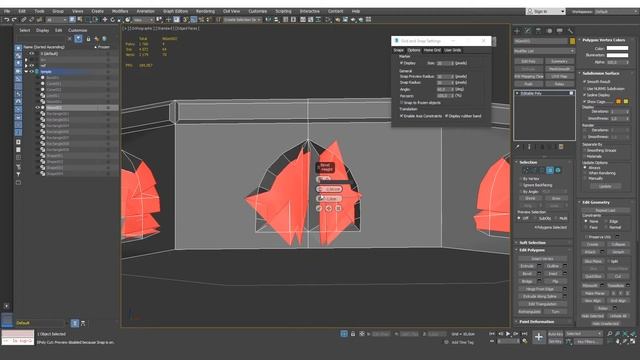Open the Mirror tool
Image resolution: width=640 pixels, height=360 pixels.
(x=268, y=20)
